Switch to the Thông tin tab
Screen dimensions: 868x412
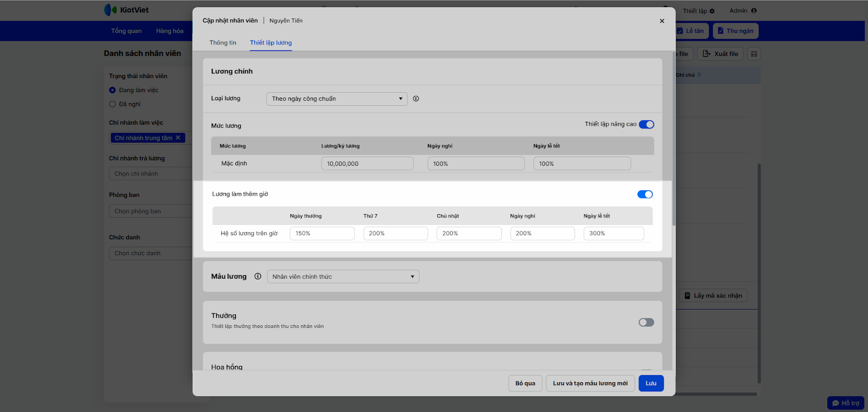223,43
